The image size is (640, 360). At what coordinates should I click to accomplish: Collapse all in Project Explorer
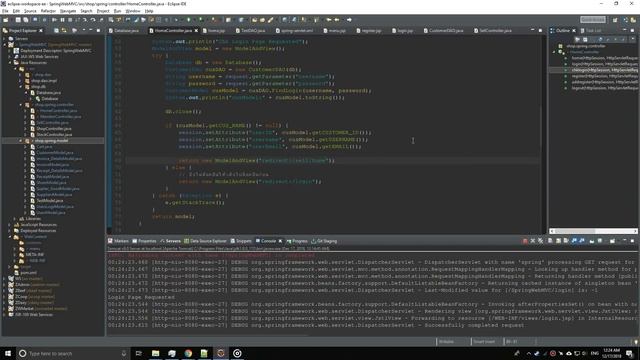pos(56,31)
